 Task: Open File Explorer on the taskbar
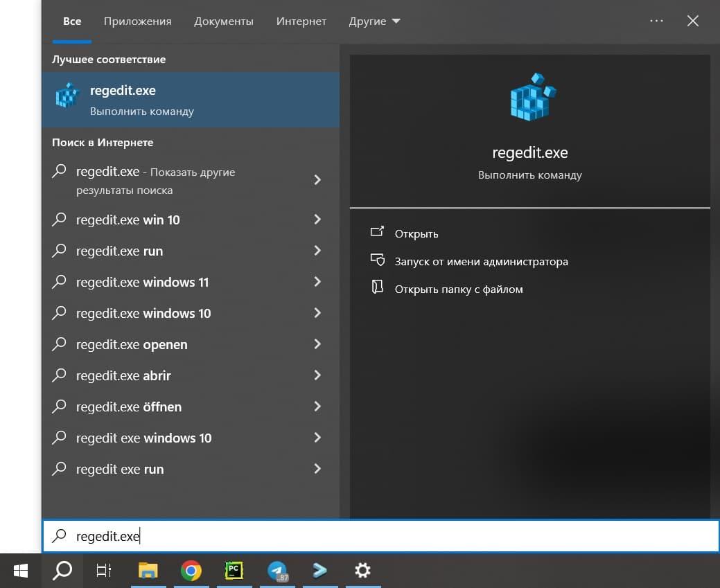(148, 570)
